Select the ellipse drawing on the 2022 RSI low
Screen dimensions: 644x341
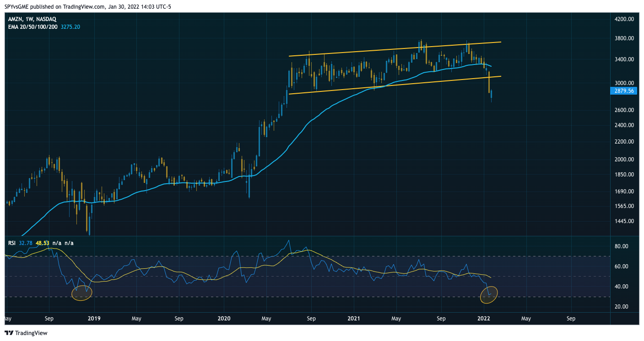coord(488,295)
